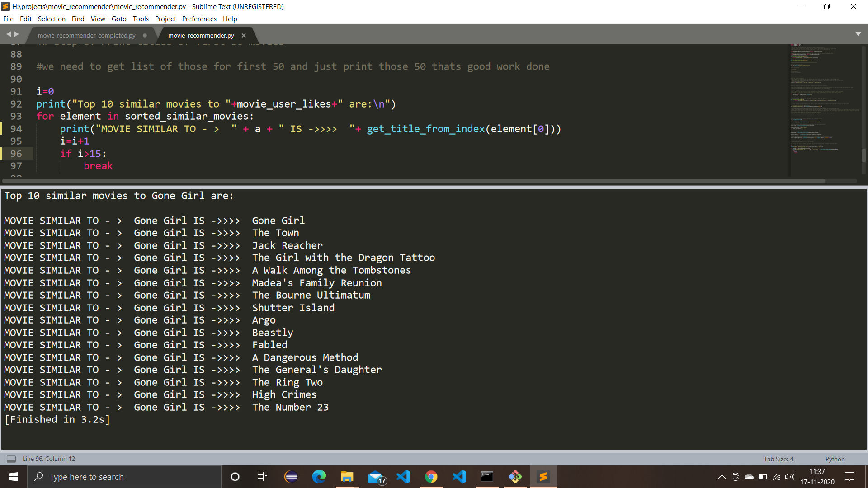The image size is (868, 488).
Task: Expand hidden icons in the system tray
Action: click(722, 477)
